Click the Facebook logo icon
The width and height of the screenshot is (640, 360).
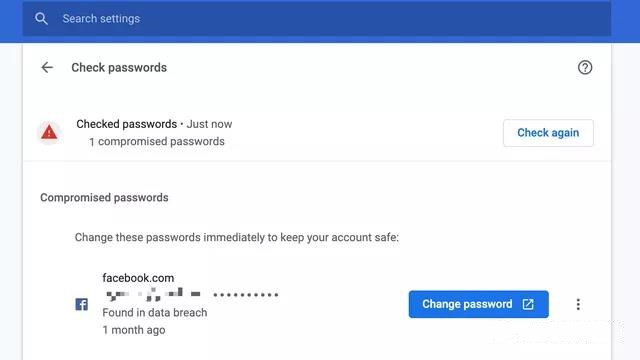82,304
